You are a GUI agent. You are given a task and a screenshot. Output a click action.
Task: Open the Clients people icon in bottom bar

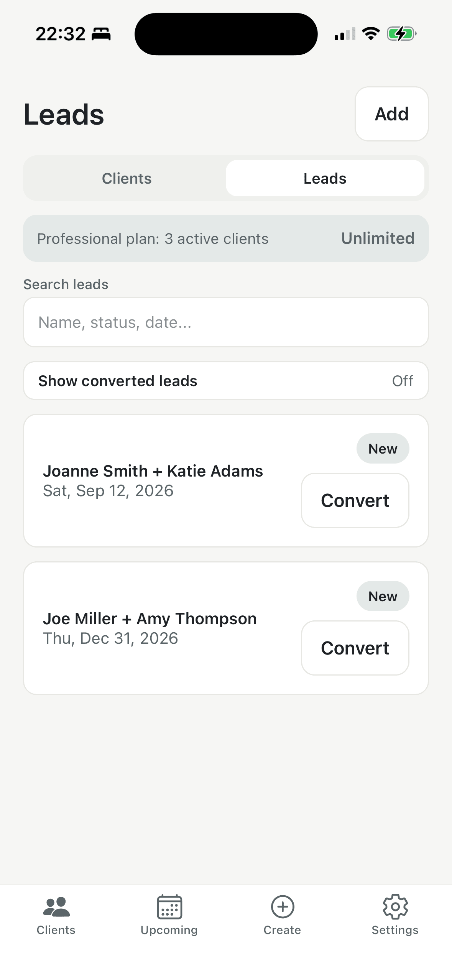pyautogui.click(x=56, y=907)
